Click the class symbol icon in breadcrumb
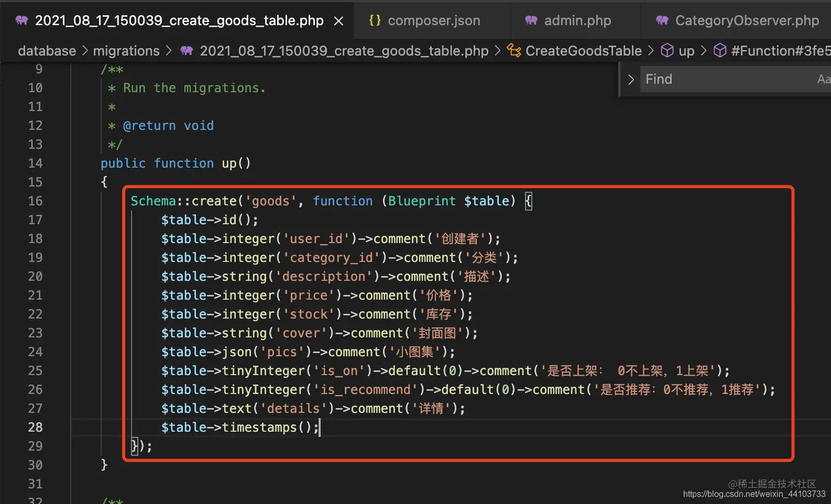 pos(514,51)
